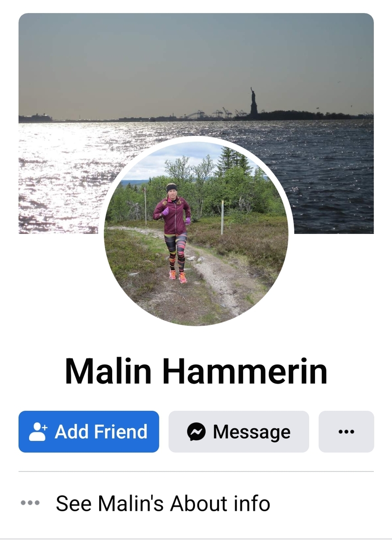Expand profile actions with the ellipsis button

[346, 432]
